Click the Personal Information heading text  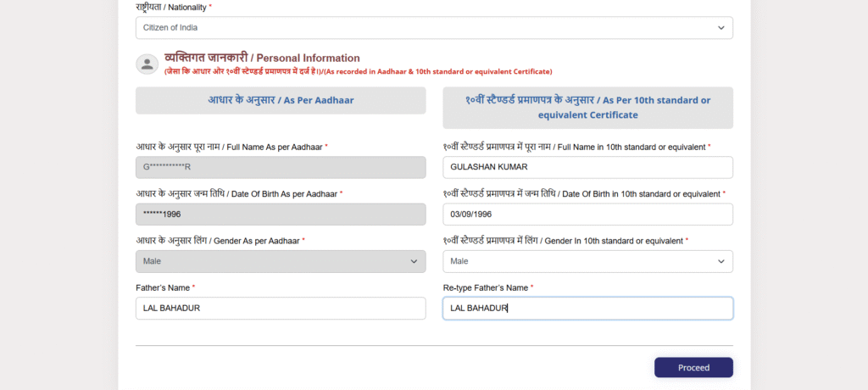(x=262, y=58)
